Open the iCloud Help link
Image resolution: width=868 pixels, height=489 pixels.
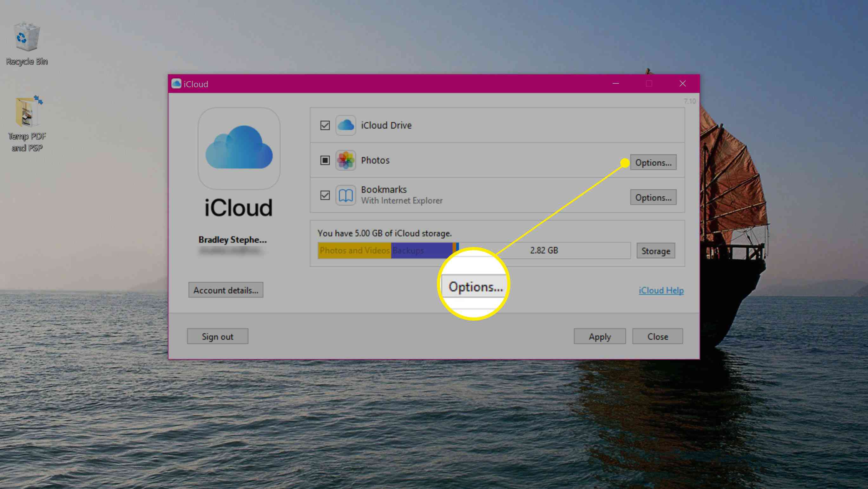(x=661, y=290)
